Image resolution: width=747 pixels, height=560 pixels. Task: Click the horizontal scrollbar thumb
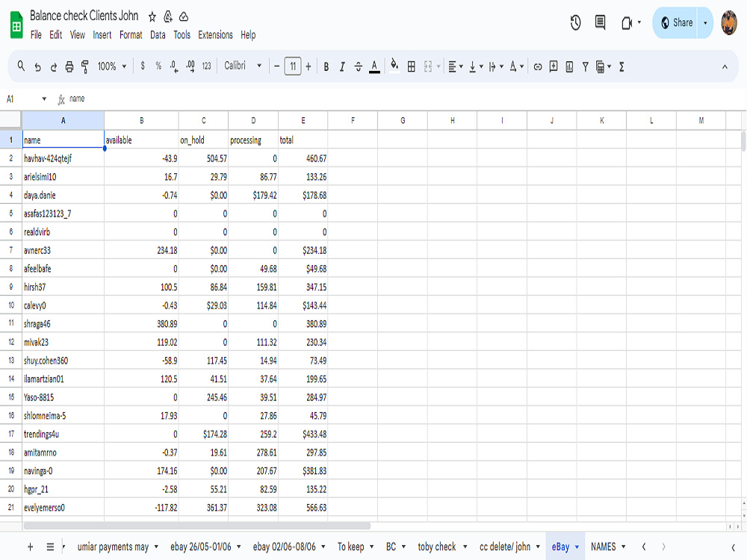[x=196, y=526]
